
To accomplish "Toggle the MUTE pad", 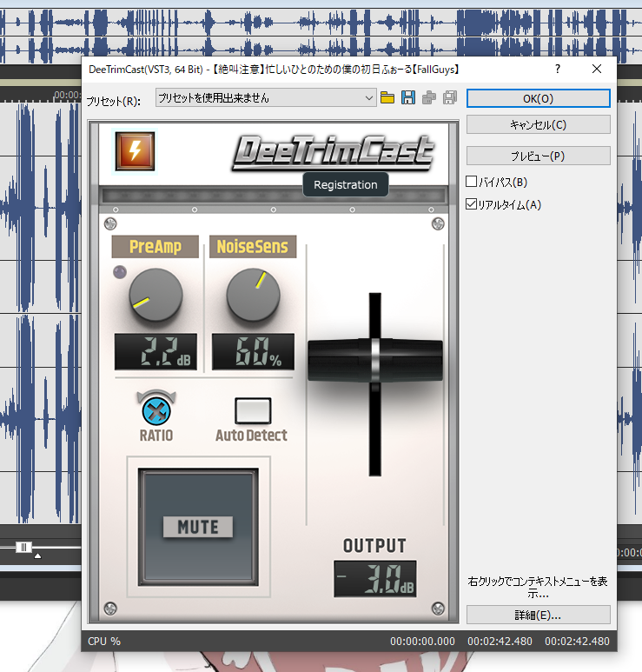I will tap(198, 527).
